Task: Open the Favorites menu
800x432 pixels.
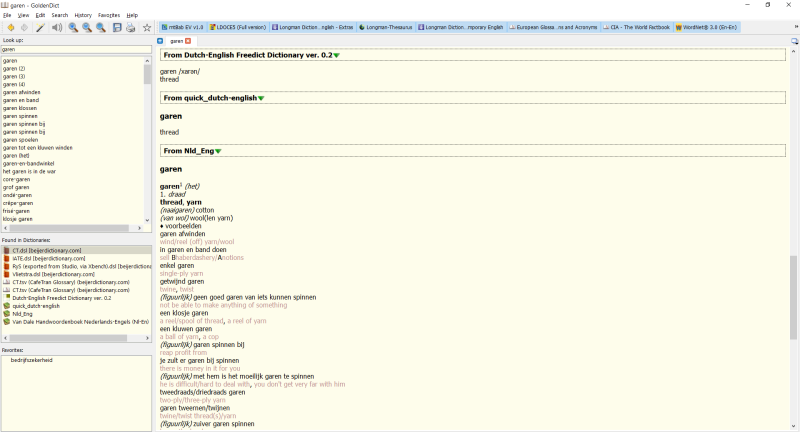Action: click(109, 15)
